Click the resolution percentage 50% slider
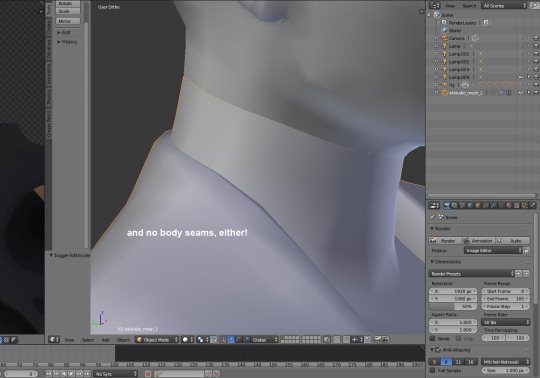This screenshot has width=540, height=378. point(453,306)
